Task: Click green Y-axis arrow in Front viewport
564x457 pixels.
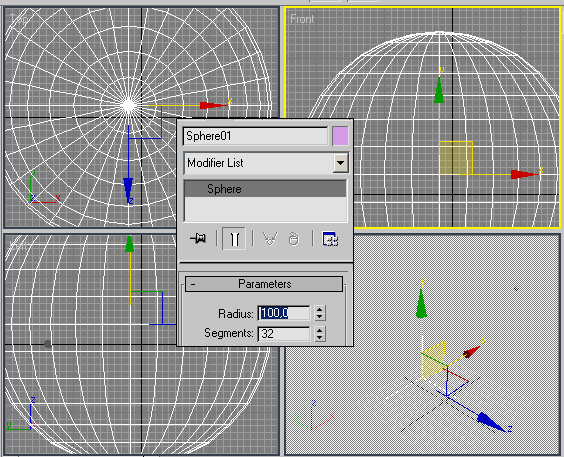Action: [439, 90]
